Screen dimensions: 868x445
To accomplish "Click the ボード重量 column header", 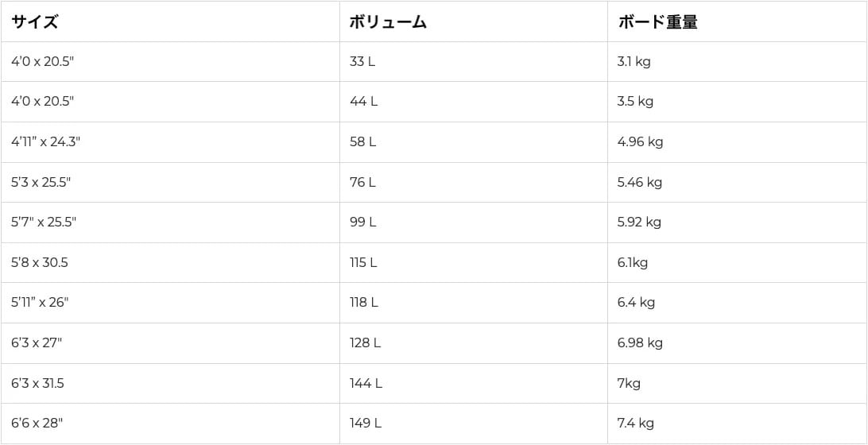I will (737, 21).
